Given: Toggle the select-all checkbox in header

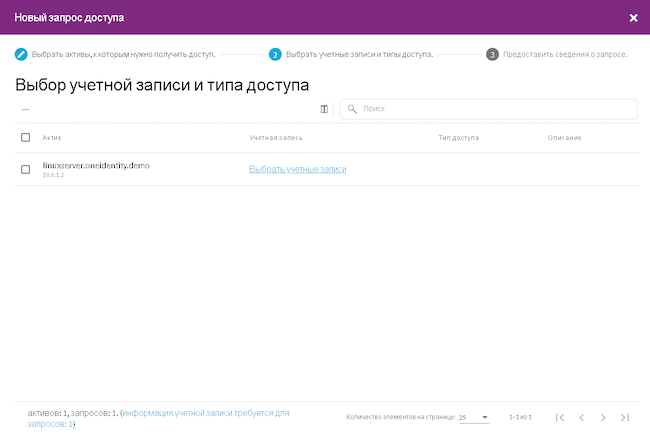Looking at the screenshot, I should click(x=25, y=137).
